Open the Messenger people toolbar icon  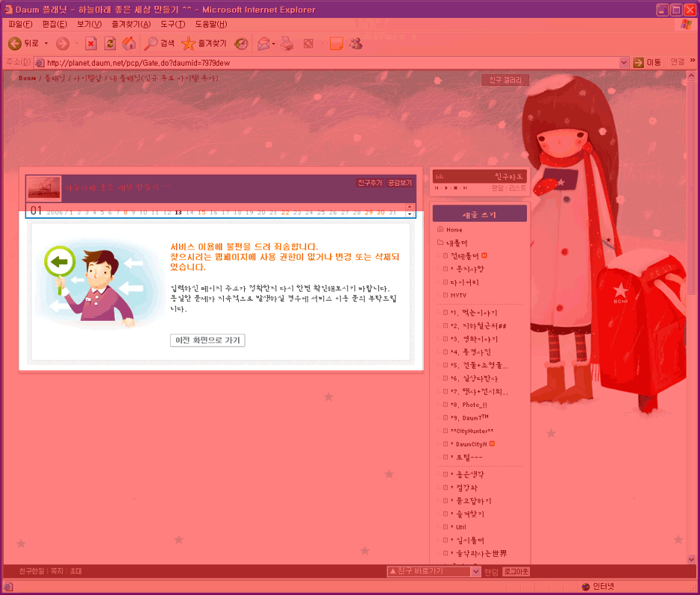[x=356, y=43]
